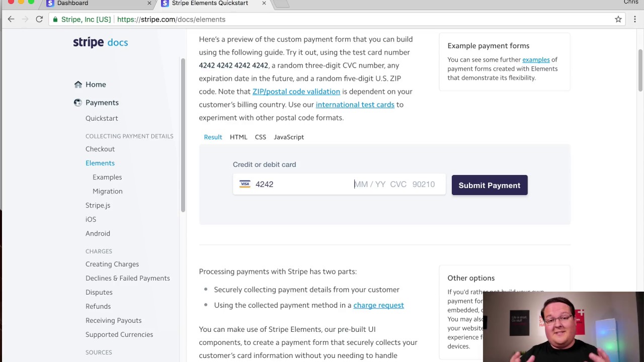
Task: Open Migration under Elements
Action: click(108, 191)
